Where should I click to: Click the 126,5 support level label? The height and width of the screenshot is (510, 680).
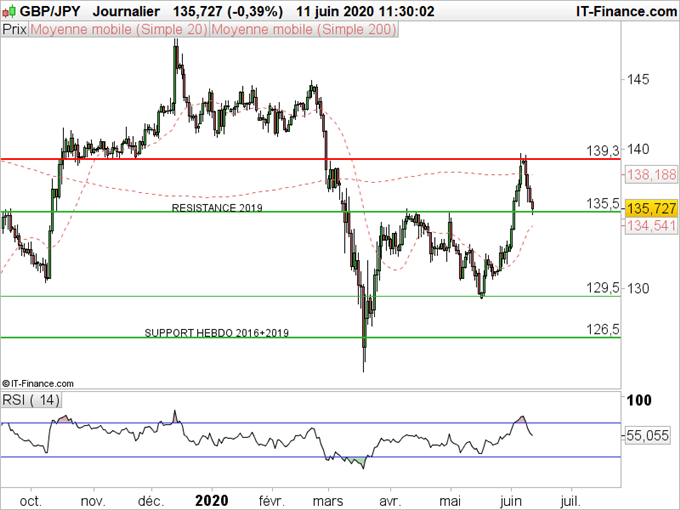[x=603, y=330]
